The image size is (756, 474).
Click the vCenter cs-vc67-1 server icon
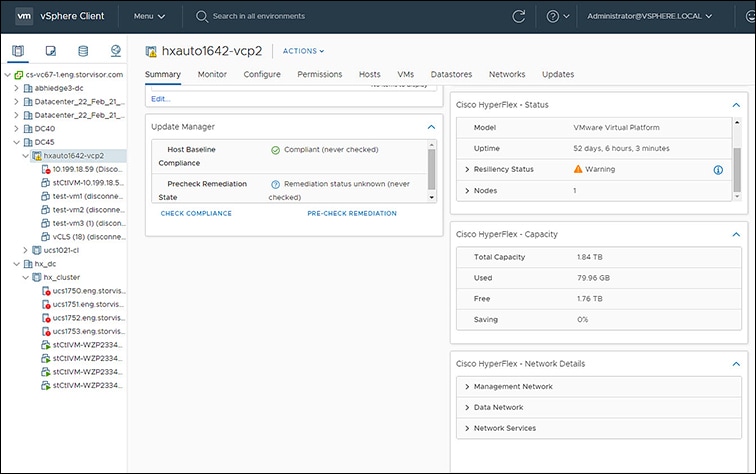point(19,75)
